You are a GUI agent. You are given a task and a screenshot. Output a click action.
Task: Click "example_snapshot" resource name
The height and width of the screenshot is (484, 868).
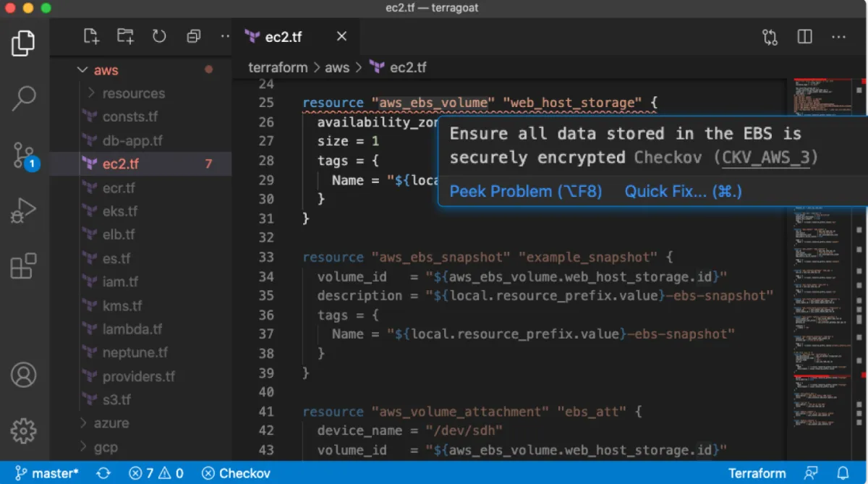coord(590,257)
